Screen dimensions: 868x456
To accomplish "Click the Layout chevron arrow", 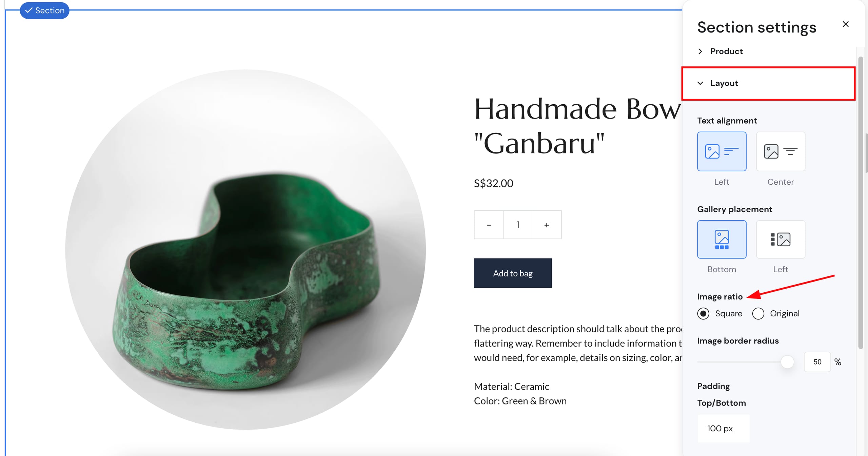I will tap(700, 83).
